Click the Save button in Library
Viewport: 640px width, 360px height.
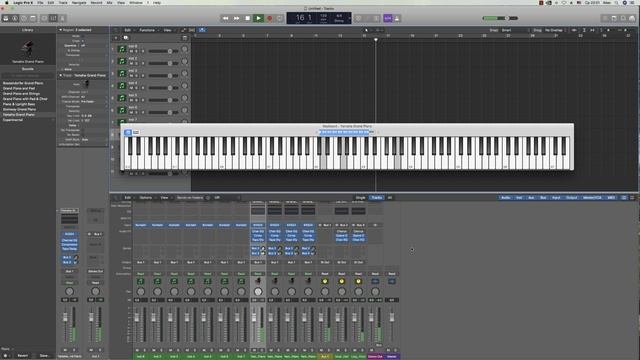44,356
